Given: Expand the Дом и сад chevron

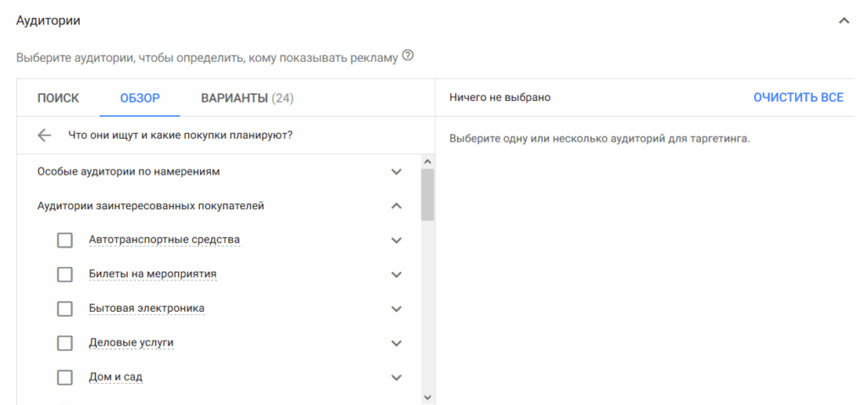Looking at the screenshot, I should (x=396, y=377).
